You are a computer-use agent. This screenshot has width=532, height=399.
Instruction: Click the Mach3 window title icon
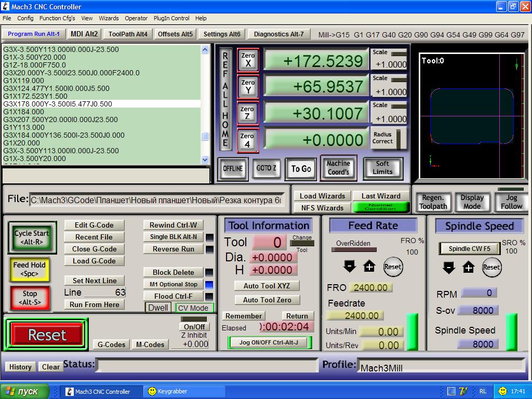(x=5, y=6)
